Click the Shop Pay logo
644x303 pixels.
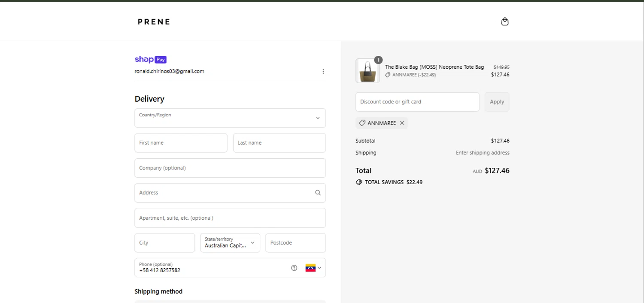(x=151, y=60)
